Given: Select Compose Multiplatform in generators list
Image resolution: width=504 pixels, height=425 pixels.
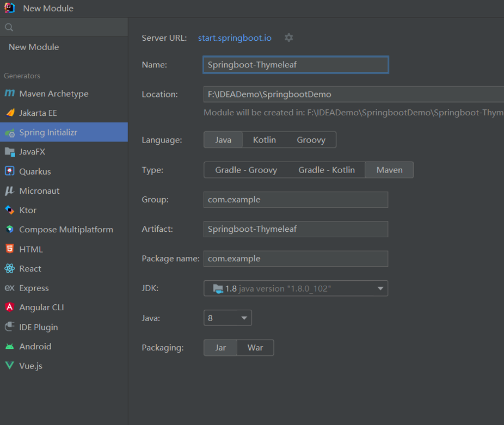Looking at the screenshot, I should coord(66,230).
